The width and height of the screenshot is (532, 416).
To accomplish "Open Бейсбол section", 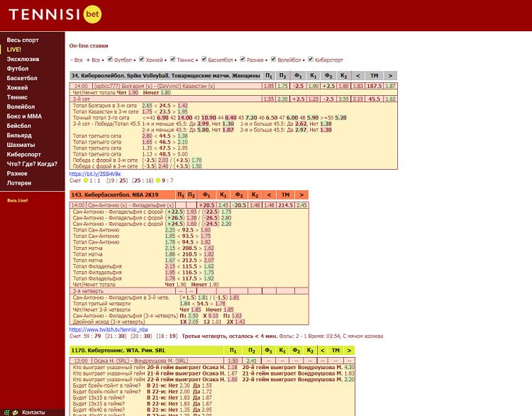I will click(x=19, y=126).
